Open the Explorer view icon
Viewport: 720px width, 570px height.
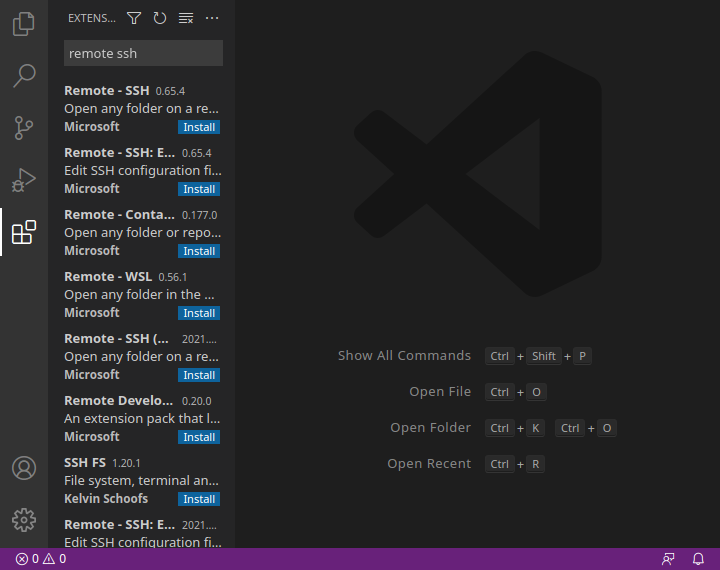coord(24,23)
